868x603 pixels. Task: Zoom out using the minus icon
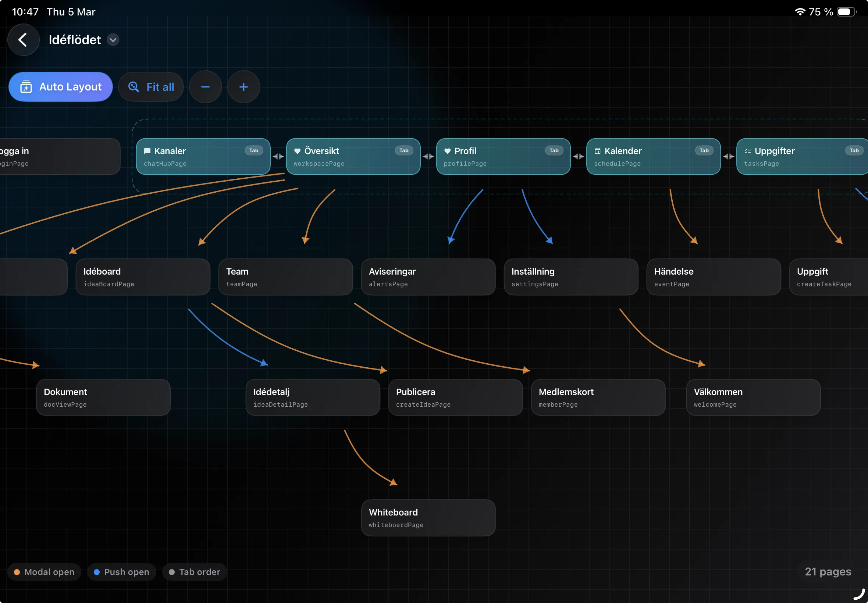pyautogui.click(x=206, y=86)
